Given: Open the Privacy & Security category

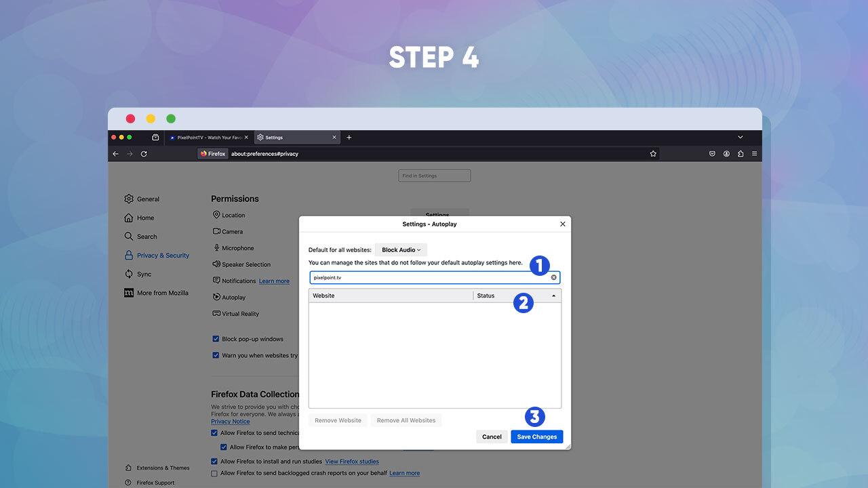Looking at the screenshot, I should tap(157, 256).
